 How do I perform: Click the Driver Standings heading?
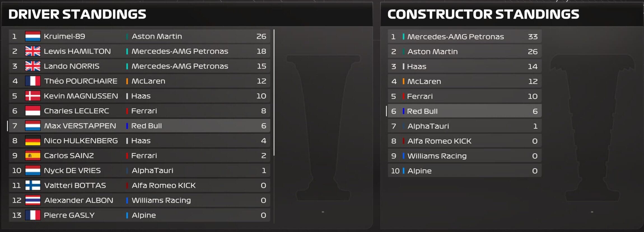77,14
